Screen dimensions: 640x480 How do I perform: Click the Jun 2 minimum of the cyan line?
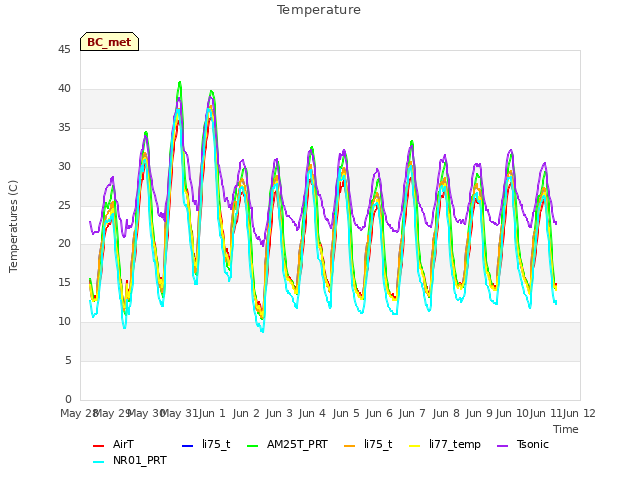click(262, 331)
